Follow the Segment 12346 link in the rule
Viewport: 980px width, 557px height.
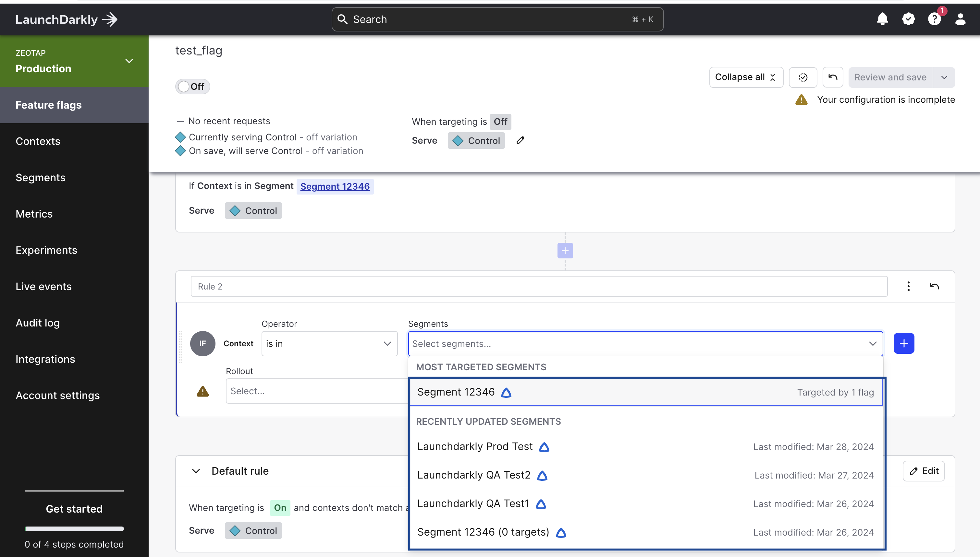[x=335, y=186]
